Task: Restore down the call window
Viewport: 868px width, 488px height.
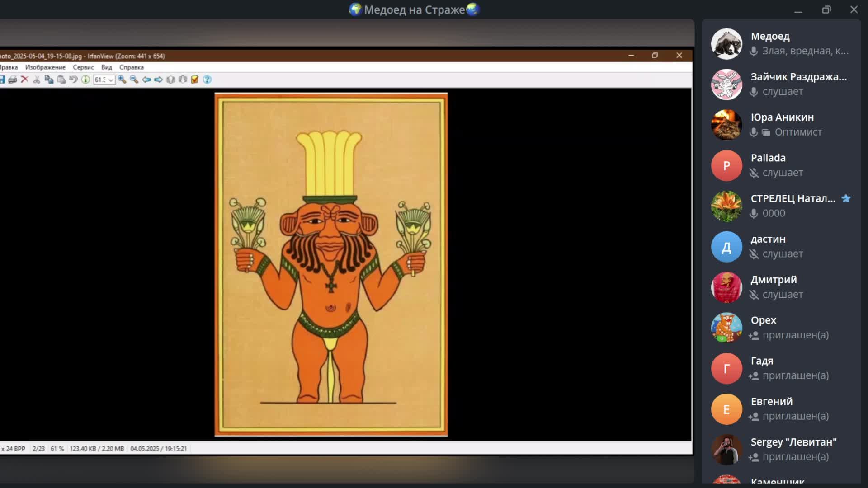Action: tap(826, 9)
